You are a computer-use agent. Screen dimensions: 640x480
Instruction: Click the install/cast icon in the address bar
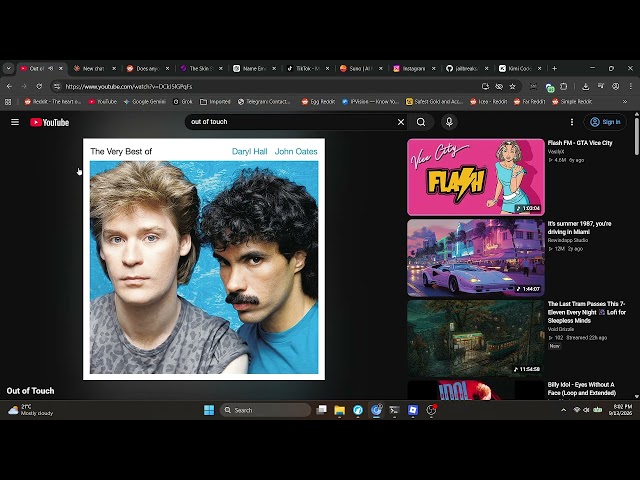(x=485, y=87)
